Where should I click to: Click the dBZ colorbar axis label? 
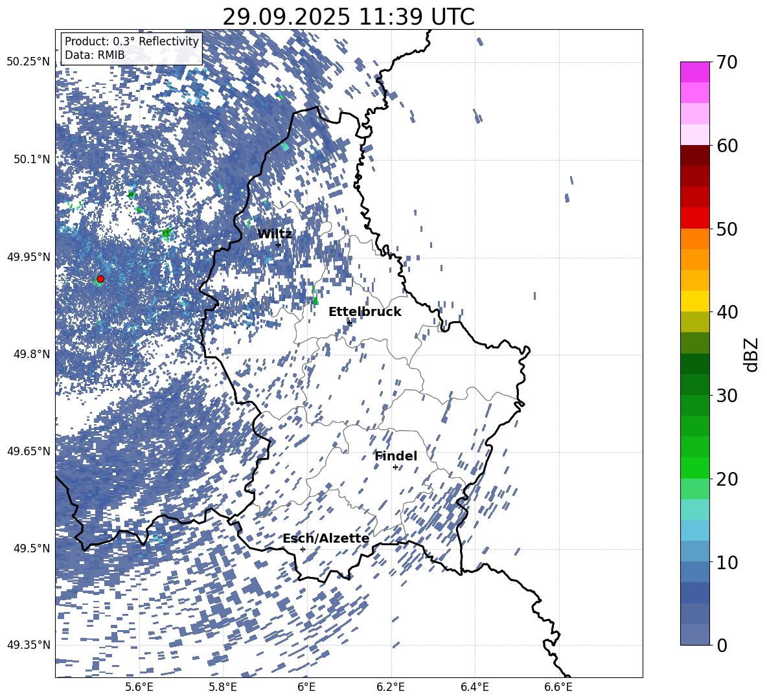(x=751, y=354)
